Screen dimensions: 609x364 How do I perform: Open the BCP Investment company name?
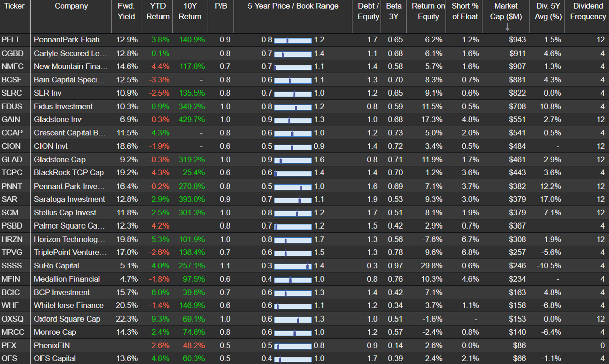pyautogui.click(x=62, y=292)
